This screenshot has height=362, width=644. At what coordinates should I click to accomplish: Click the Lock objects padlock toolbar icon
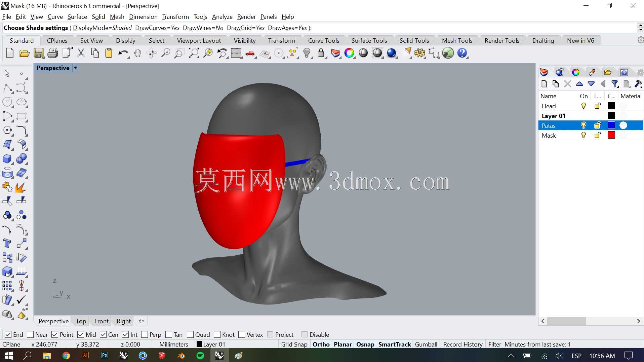coord(321,53)
